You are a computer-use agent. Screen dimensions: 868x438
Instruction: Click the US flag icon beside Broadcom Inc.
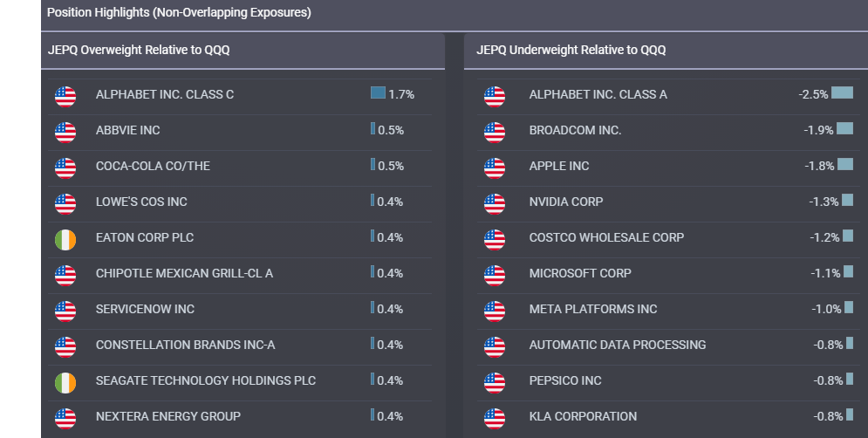pyautogui.click(x=495, y=133)
